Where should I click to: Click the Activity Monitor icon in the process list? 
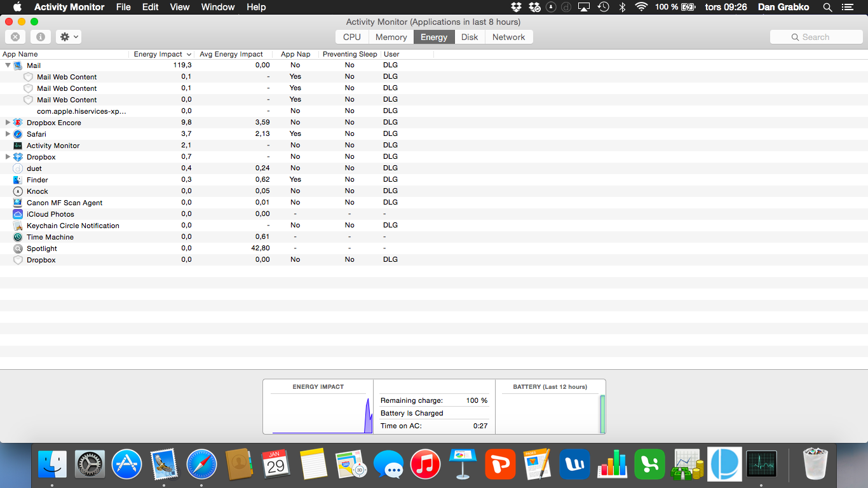(18, 146)
